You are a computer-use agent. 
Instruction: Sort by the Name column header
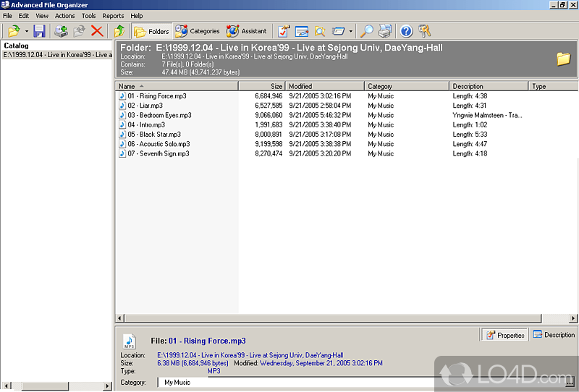177,86
